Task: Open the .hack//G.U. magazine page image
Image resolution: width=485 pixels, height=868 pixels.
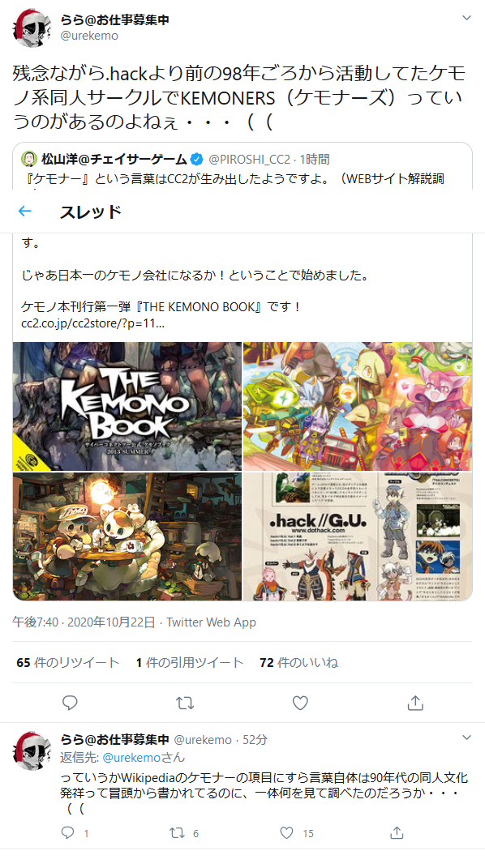Action: (x=358, y=537)
